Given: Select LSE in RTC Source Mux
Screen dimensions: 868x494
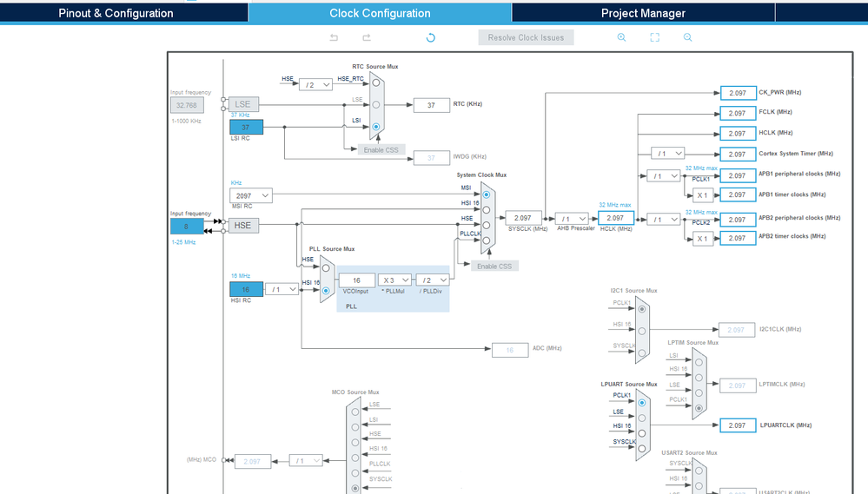Looking at the screenshot, I should [x=376, y=104].
